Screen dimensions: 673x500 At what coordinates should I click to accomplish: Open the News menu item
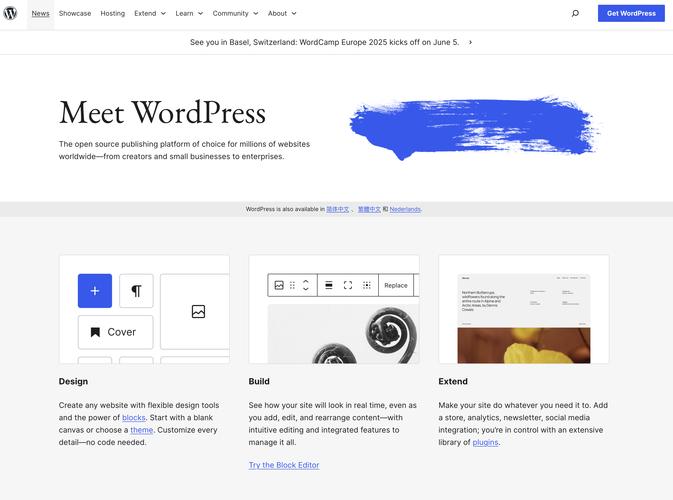[x=40, y=13]
